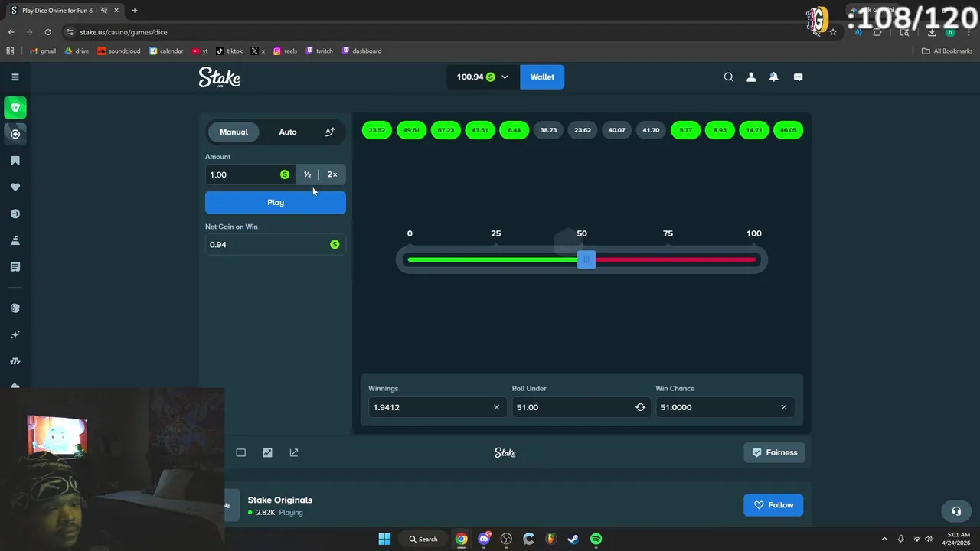Open the receipt bets sidebar icon
The width and height of the screenshot is (980, 551).
(15, 267)
